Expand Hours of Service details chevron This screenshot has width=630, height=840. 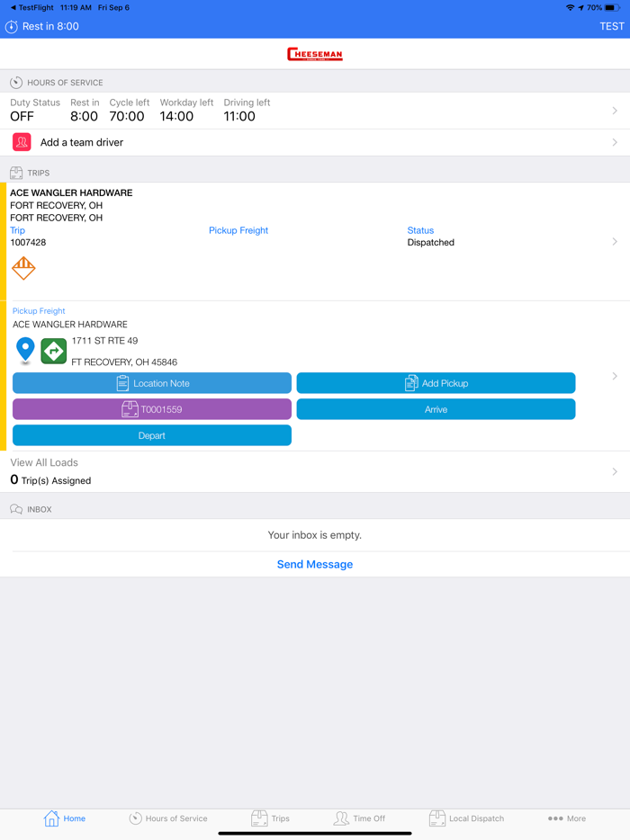615,111
